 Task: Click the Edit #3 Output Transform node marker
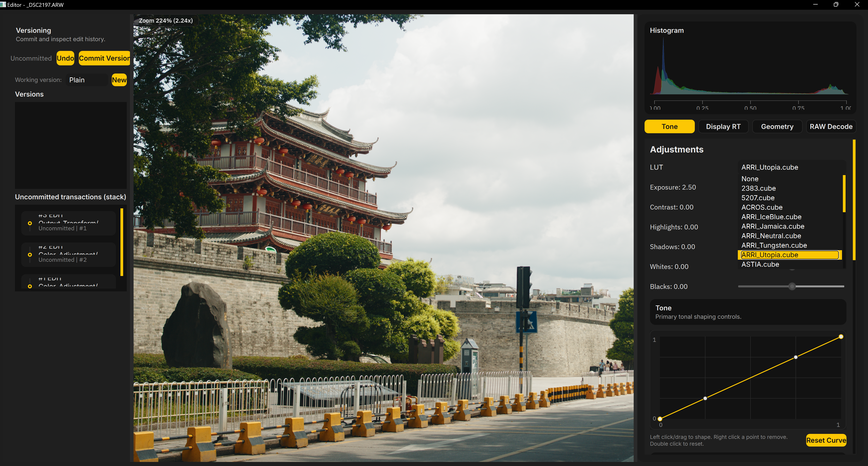click(30, 223)
